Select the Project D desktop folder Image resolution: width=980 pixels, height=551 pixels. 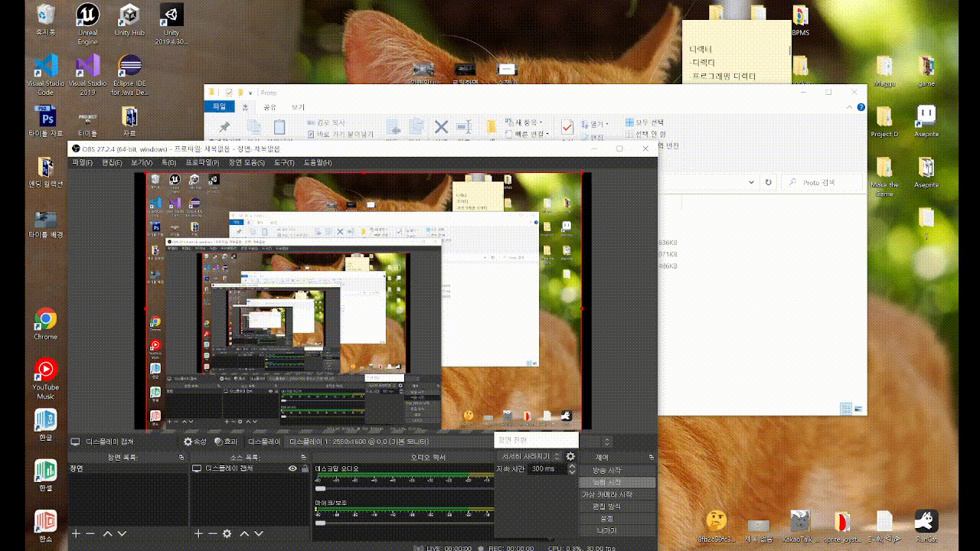pos(884,122)
